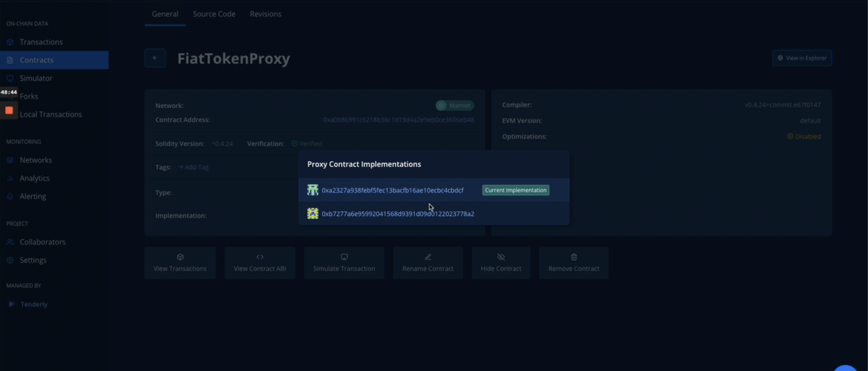
Task: Click Remove Contract button
Action: click(x=574, y=263)
